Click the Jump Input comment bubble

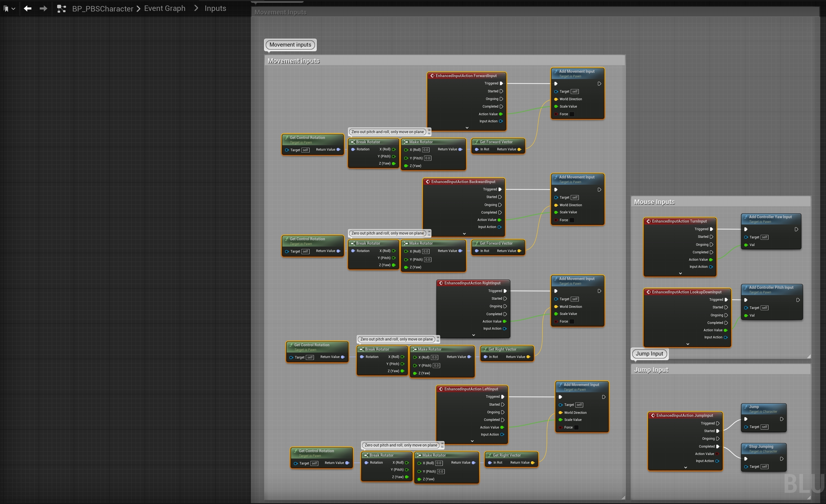click(x=649, y=354)
